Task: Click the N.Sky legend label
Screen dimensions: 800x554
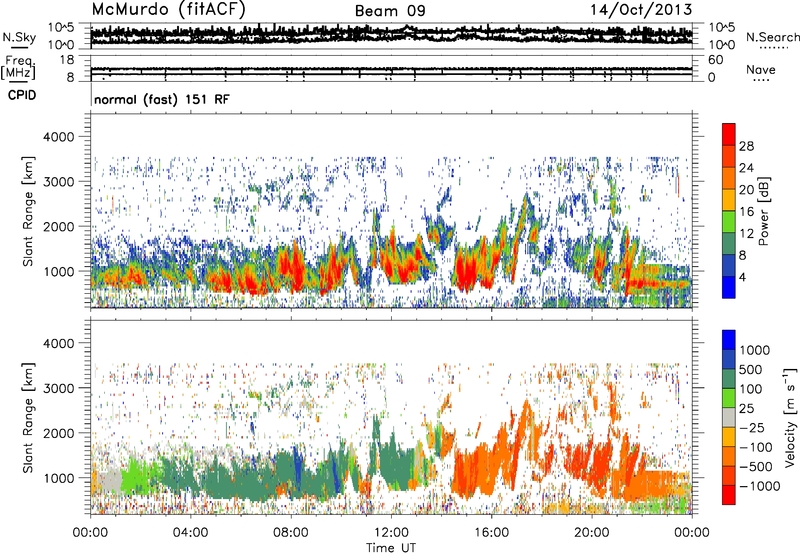Action: (x=19, y=37)
